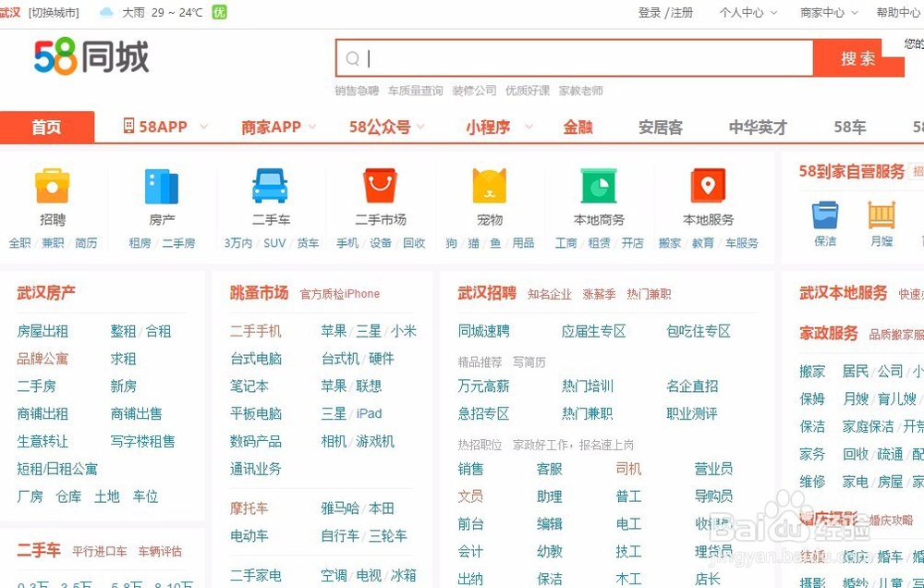The width and height of the screenshot is (924, 588).
Task: Open the 安居客 navigation item
Action: 661,127
